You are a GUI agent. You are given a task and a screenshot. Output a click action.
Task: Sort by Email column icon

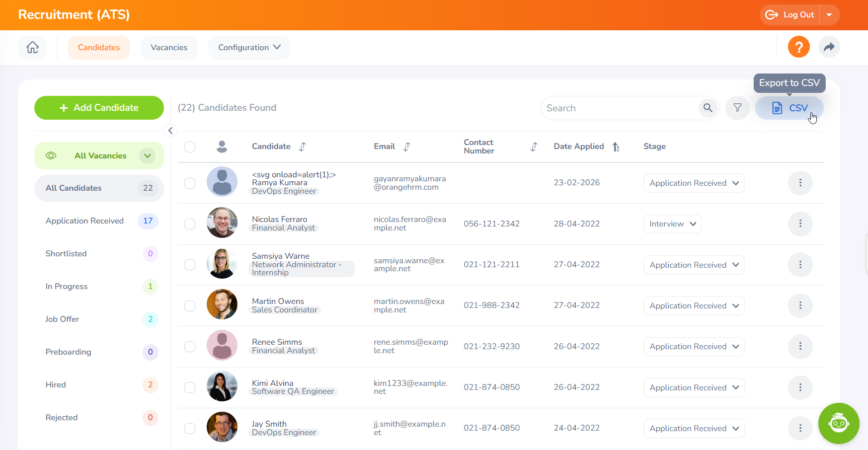(407, 147)
